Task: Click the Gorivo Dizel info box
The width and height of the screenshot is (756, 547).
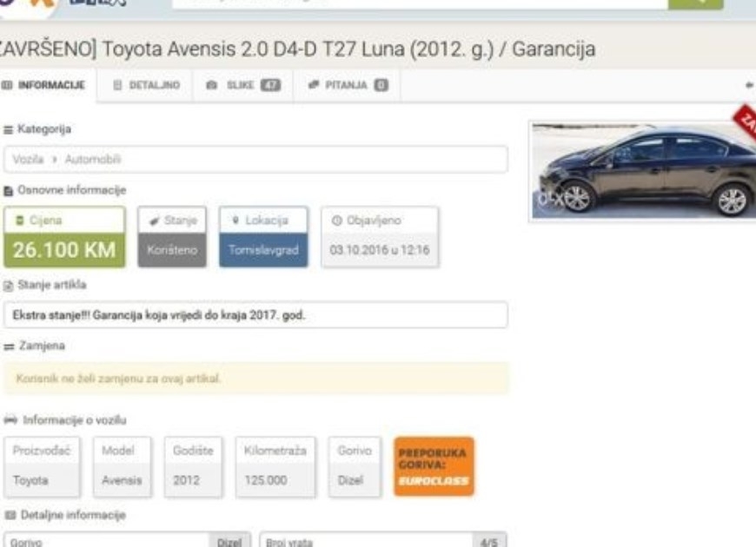Action: click(355, 466)
